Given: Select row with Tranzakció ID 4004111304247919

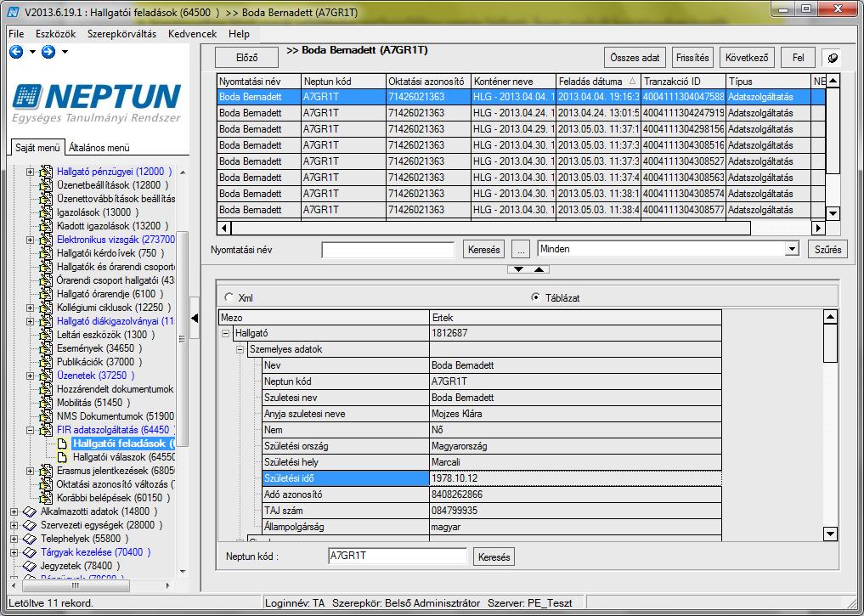Looking at the screenshot, I should pos(521,113).
